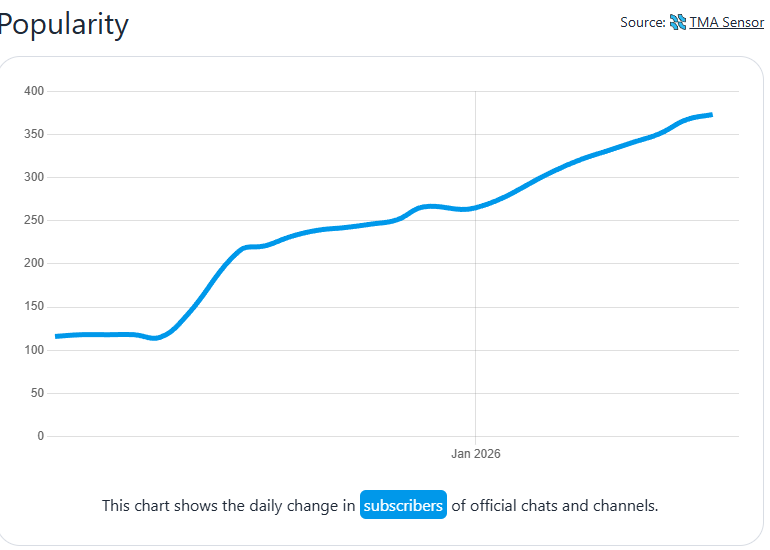Click the line where it crosses Jan 2026 gridline
Viewport: 770px width, 550px height.
coord(475,207)
